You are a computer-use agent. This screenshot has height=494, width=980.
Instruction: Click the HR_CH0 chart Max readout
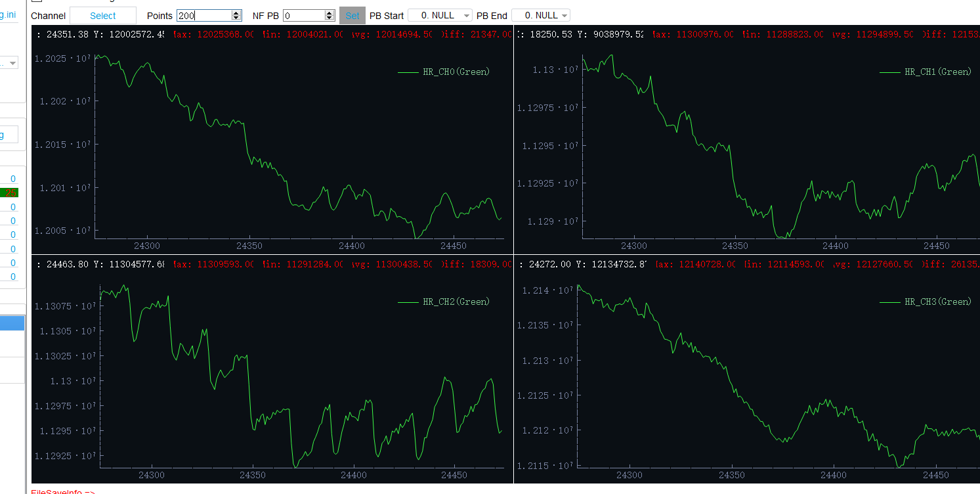coord(213,34)
